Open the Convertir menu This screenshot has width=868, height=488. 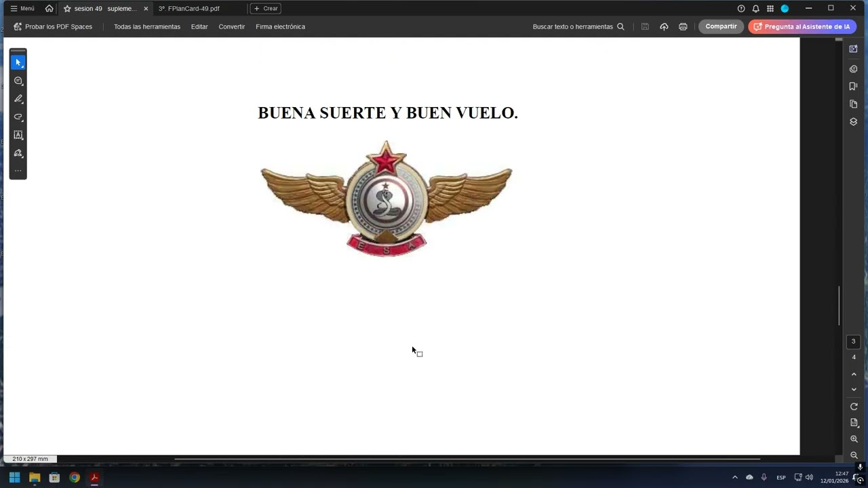(232, 26)
